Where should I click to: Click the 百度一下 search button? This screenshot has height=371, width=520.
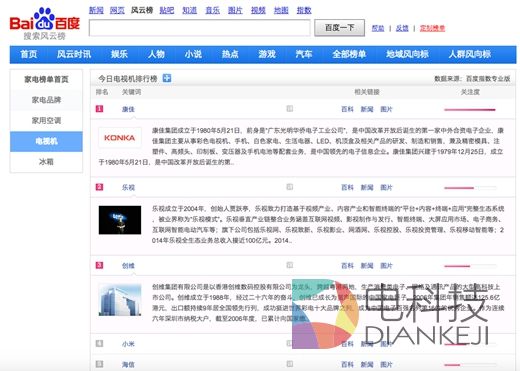[339, 28]
